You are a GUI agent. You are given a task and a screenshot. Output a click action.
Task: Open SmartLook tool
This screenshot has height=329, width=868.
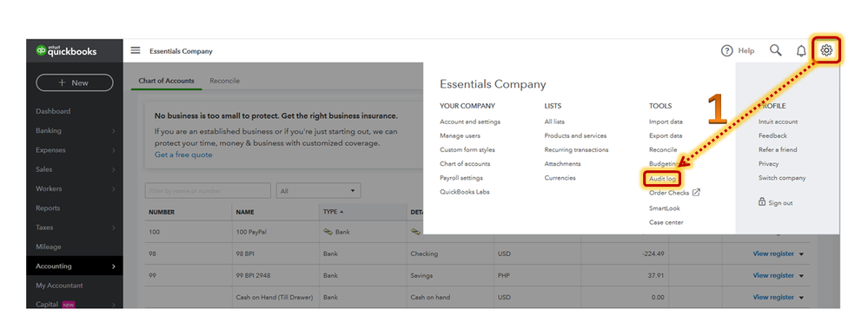tap(665, 208)
